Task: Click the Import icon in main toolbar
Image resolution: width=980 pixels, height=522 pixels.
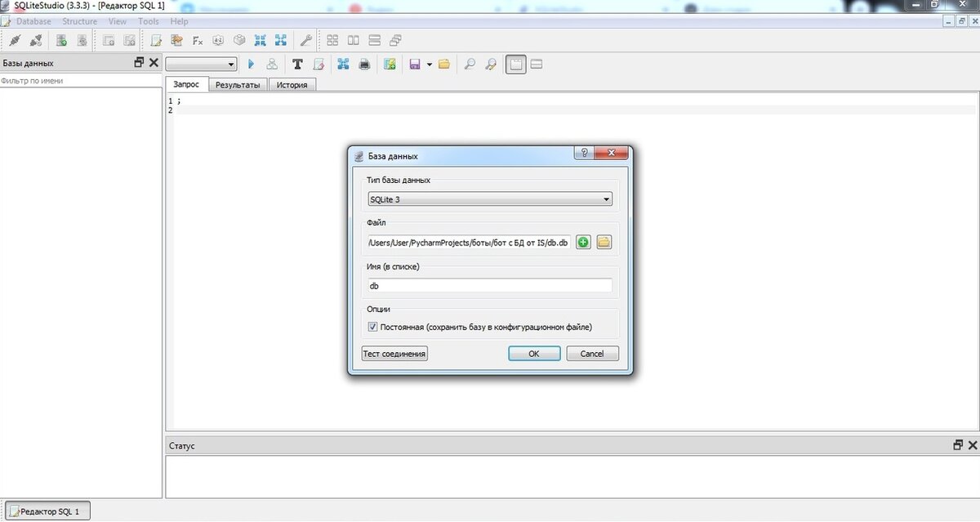Action: 261,40
